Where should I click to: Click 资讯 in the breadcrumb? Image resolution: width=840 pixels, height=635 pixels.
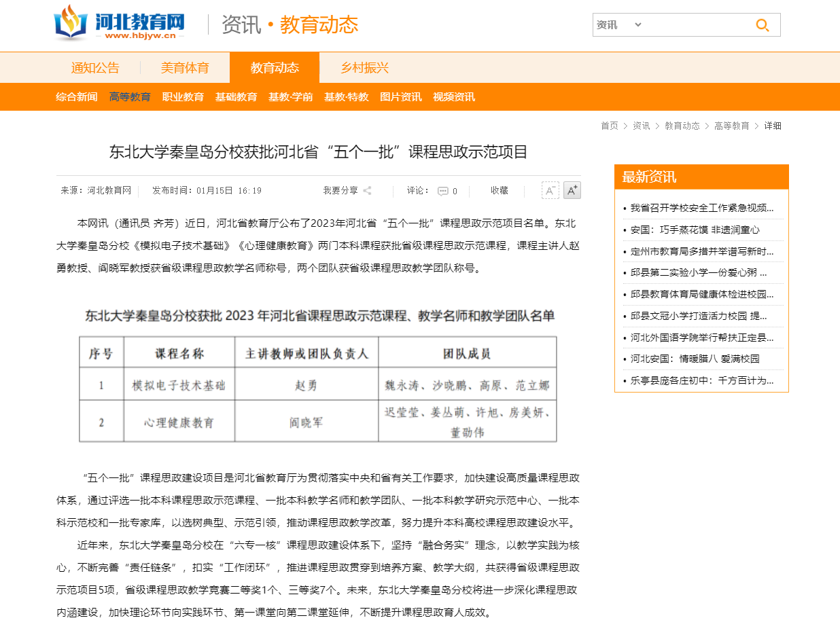(x=642, y=126)
